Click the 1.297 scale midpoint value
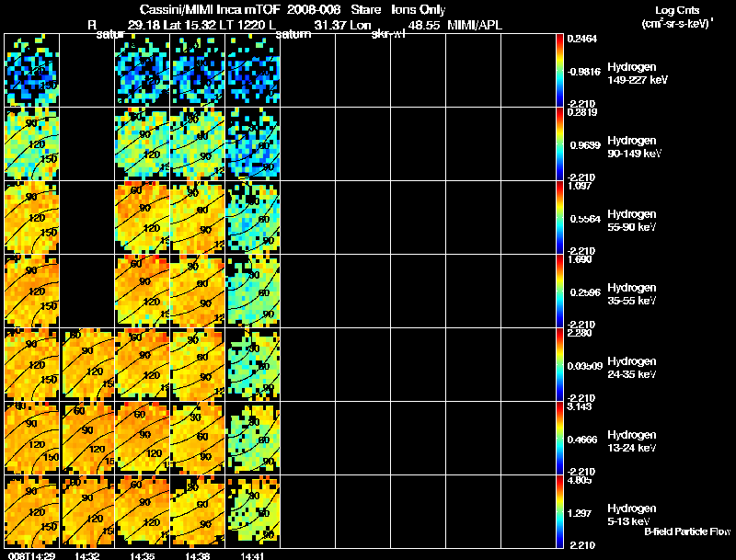Viewport: 736px width, 560px height. click(580, 513)
